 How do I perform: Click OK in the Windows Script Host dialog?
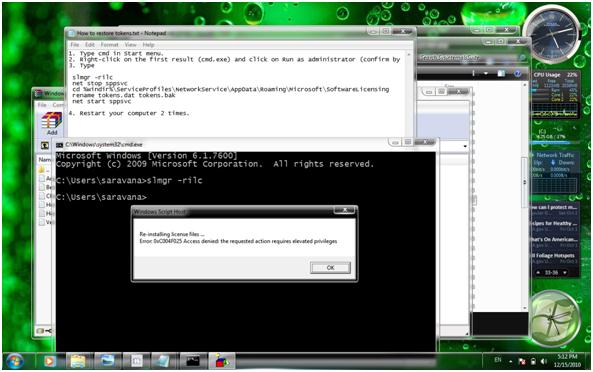point(330,267)
